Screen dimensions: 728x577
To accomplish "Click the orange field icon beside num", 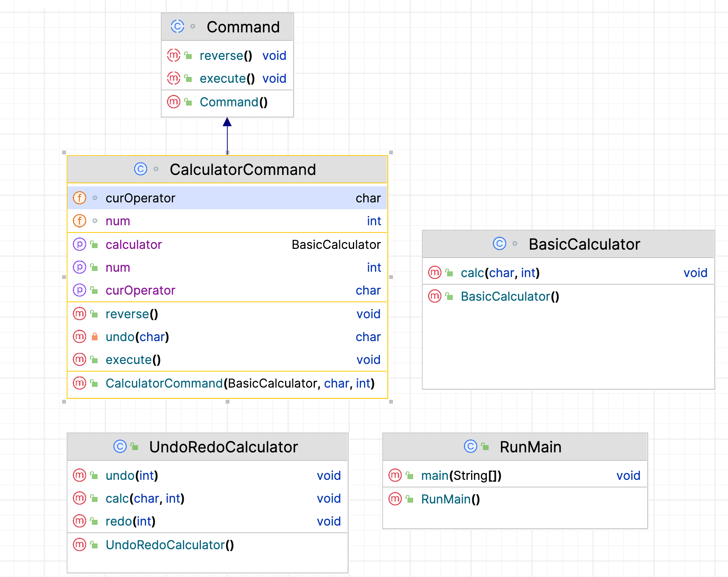I will 79,221.
